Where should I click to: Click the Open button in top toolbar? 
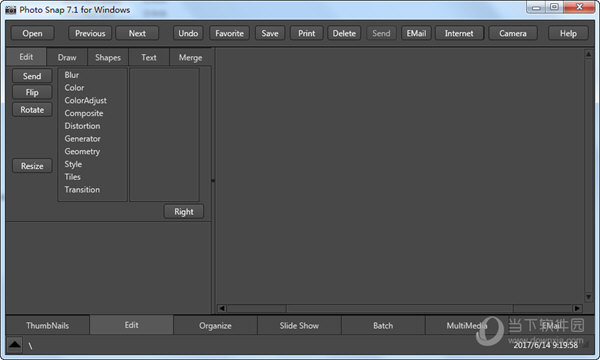pos(33,34)
